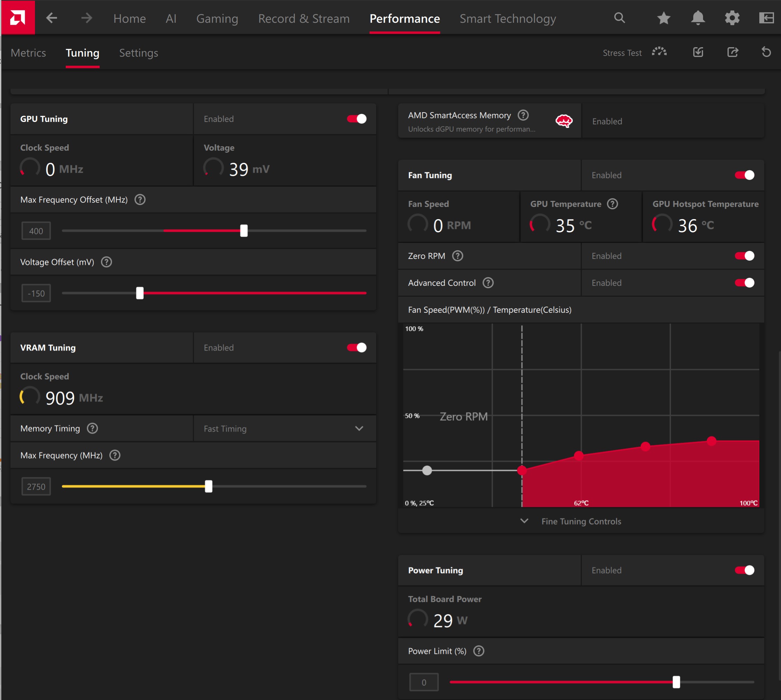Screen dimensions: 781x700
Task: Click Voltage Offset slider handle
Action: 140,293
